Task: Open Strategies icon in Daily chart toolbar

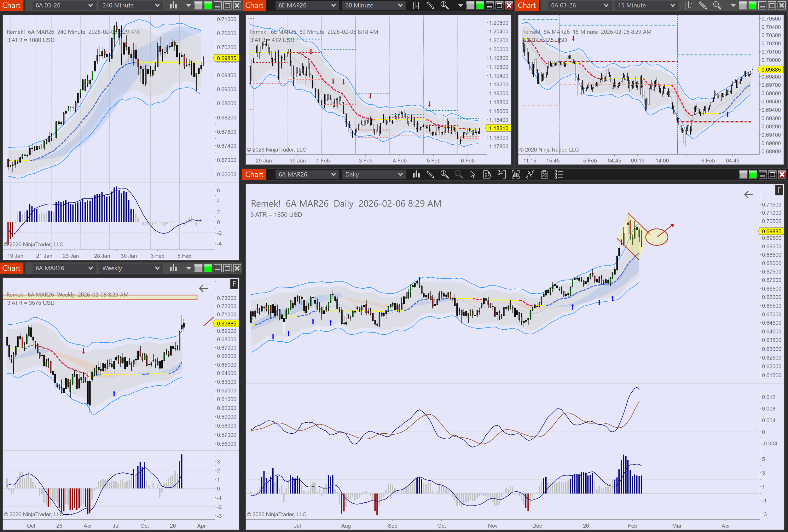Action: 544,175
